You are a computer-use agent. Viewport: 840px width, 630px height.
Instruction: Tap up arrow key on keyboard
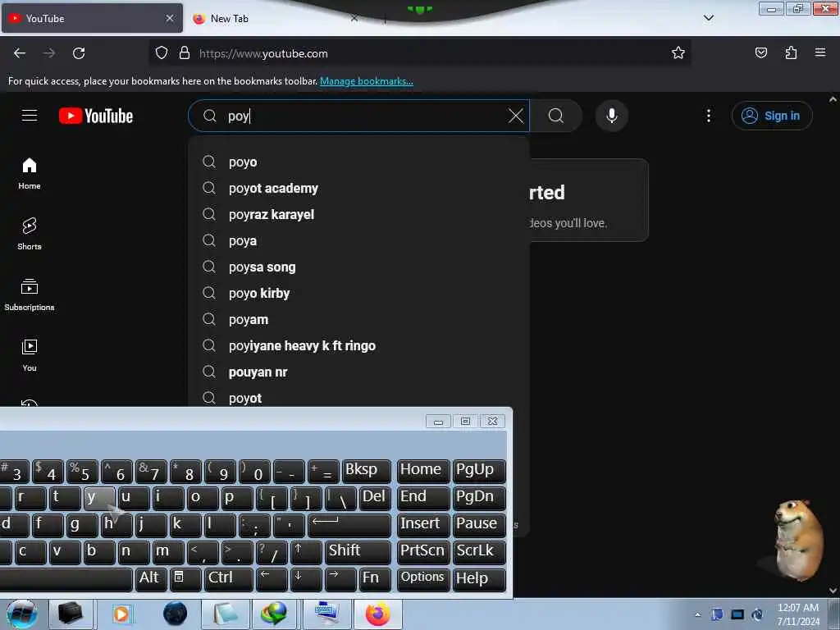[306, 552]
